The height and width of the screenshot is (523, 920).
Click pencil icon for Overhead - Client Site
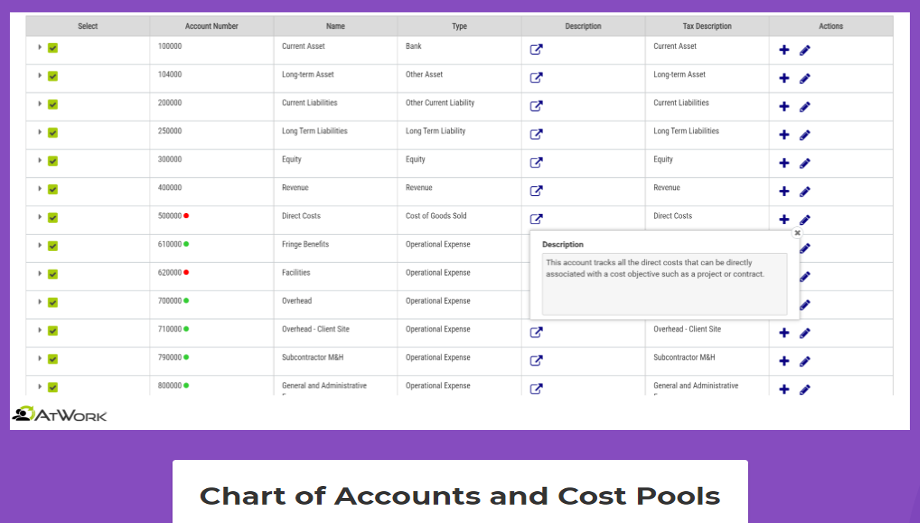click(805, 333)
